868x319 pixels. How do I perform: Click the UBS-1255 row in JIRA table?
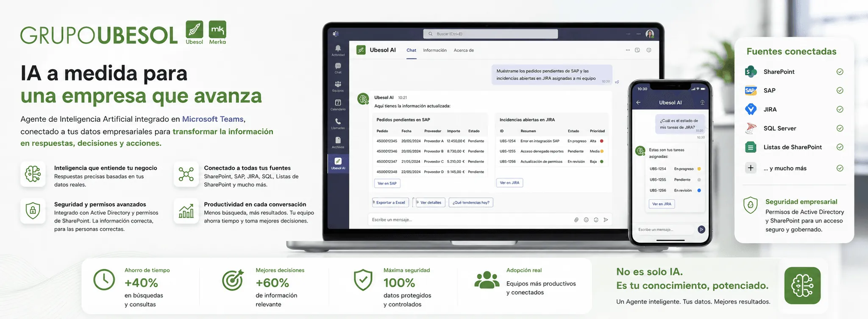coord(553,151)
